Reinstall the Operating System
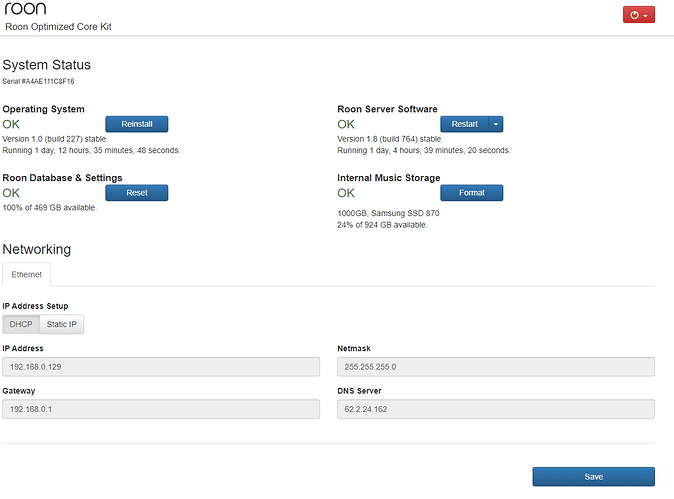Image resolution: width=674 pixels, height=499 pixels. coord(137,124)
